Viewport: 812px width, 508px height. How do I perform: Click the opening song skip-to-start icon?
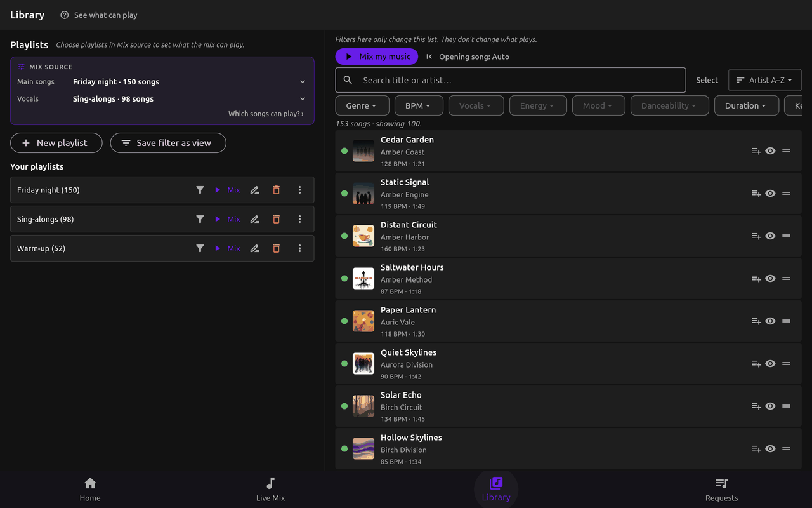[429, 57]
